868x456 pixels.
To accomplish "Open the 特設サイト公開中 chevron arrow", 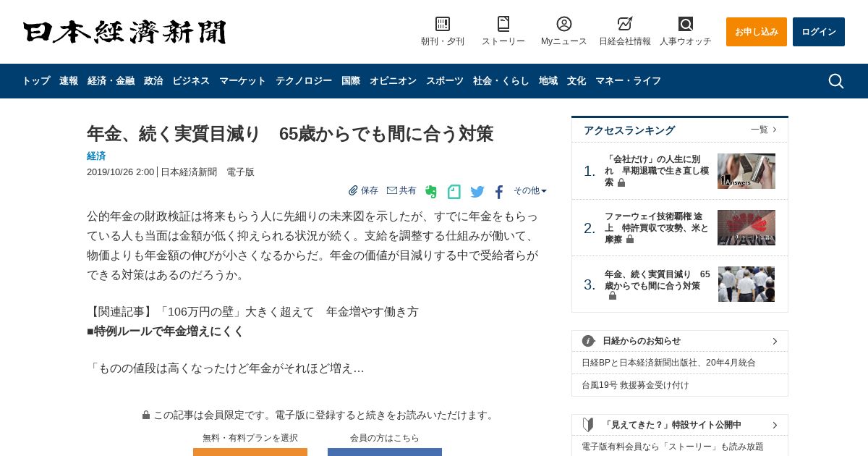I will (775, 425).
